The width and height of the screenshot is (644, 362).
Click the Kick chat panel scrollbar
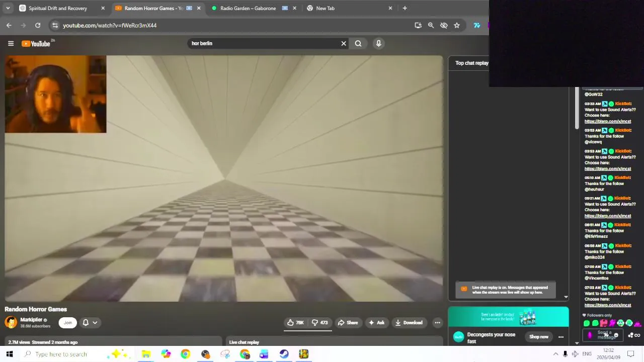click(577, 108)
